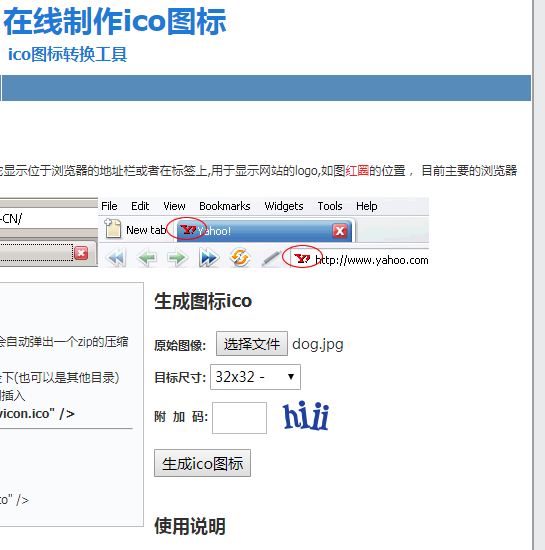This screenshot has width=545, height=550.
Task: Click the 生成ico图标 generate button
Action: pos(202,463)
